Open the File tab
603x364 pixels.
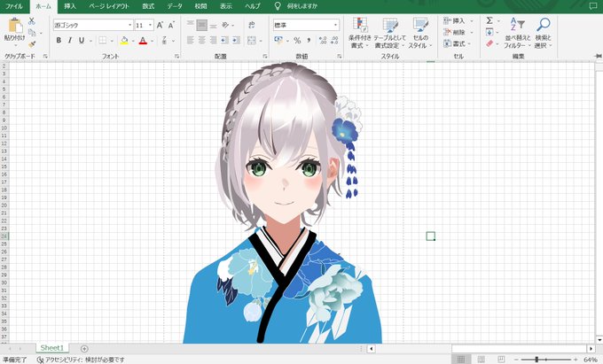point(14,6)
